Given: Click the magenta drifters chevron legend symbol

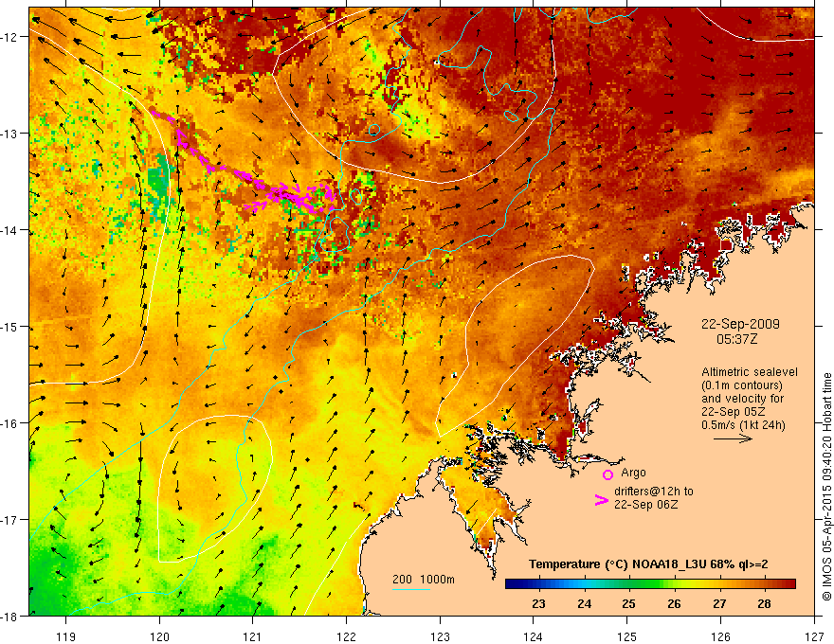Looking at the screenshot, I should click(x=602, y=500).
